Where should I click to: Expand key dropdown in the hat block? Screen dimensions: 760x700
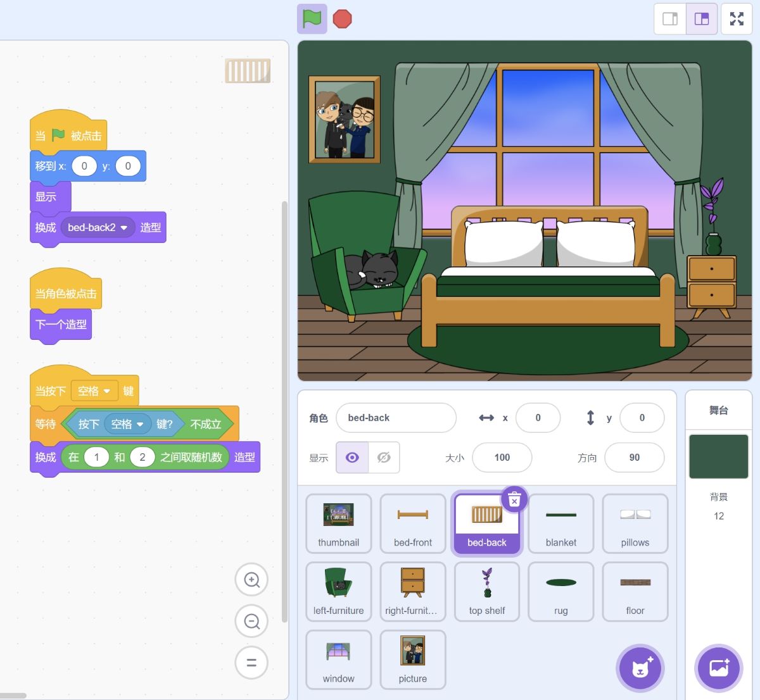point(107,391)
